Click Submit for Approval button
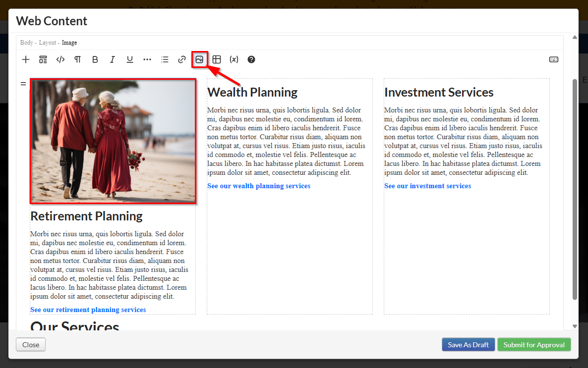The height and width of the screenshot is (368, 588). point(534,345)
